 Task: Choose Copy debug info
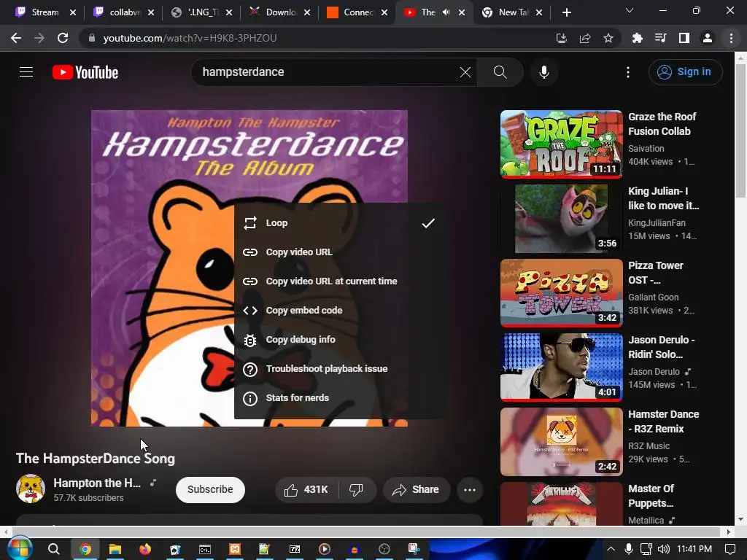340,340
